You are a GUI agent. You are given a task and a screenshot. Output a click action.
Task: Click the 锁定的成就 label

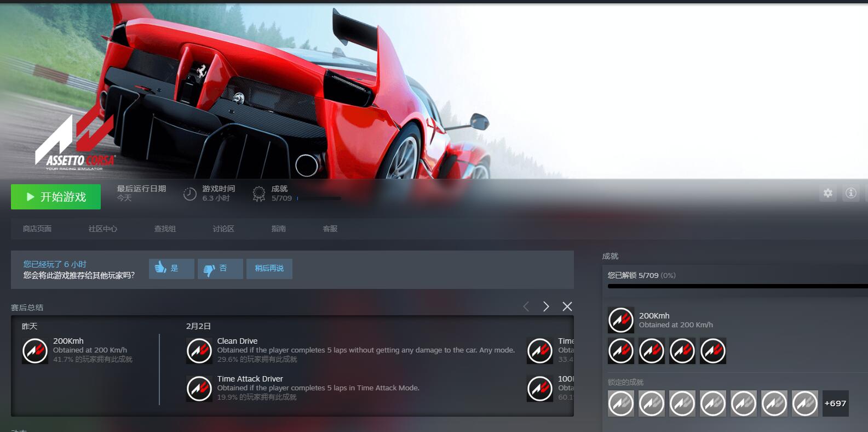[625, 382]
